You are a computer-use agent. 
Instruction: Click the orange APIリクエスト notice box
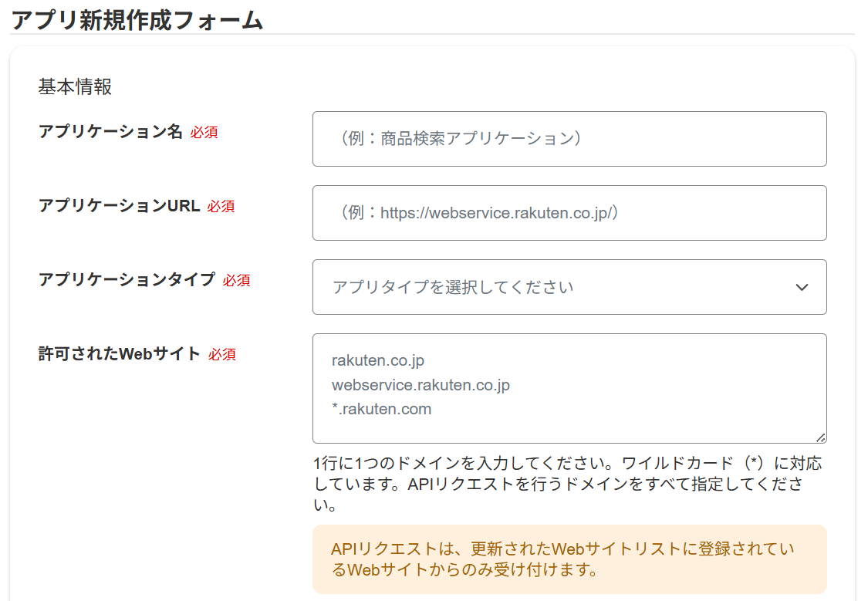(569, 559)
